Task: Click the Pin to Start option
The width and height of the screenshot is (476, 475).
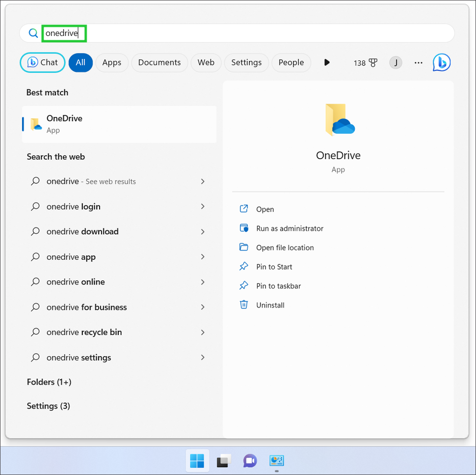Action: [273, 267]
